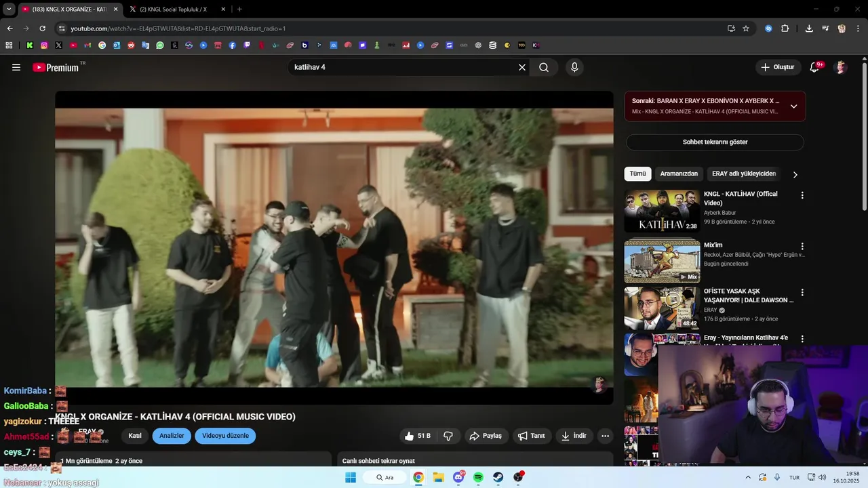Screen dimensions: 868x488
Task: Open Chrome extensions puzzle icon
Action: point(785,28)
